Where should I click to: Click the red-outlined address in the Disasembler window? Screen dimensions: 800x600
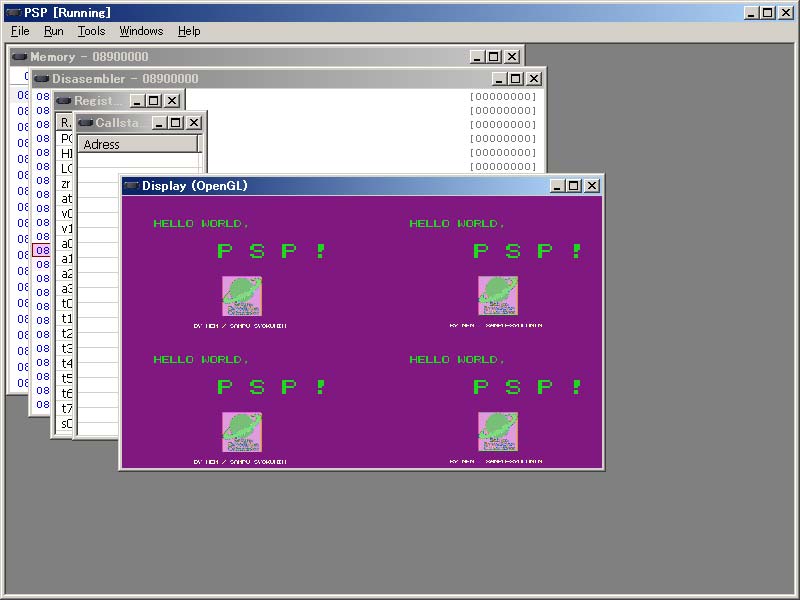pyautogui.click(x=42, y=251)
